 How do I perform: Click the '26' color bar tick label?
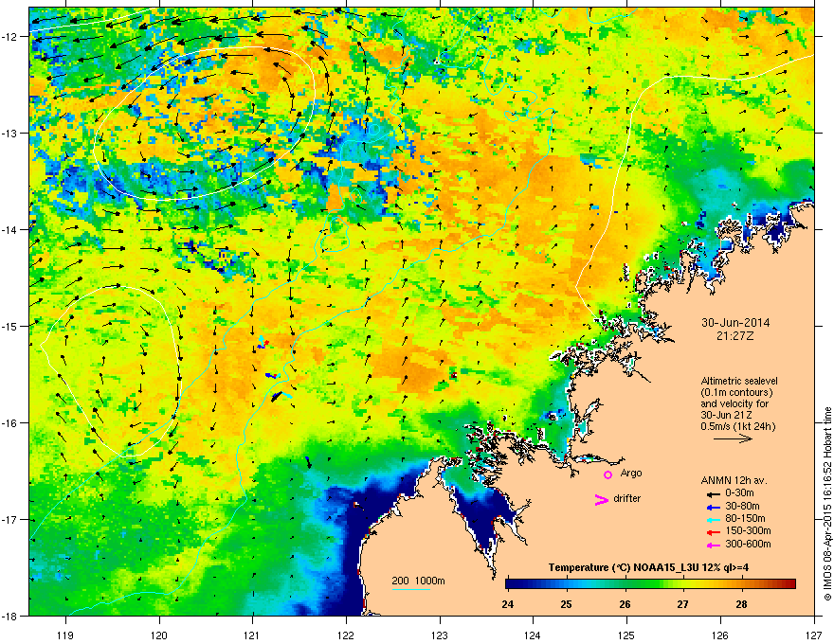pyautogui.click(x=625, y=604)
